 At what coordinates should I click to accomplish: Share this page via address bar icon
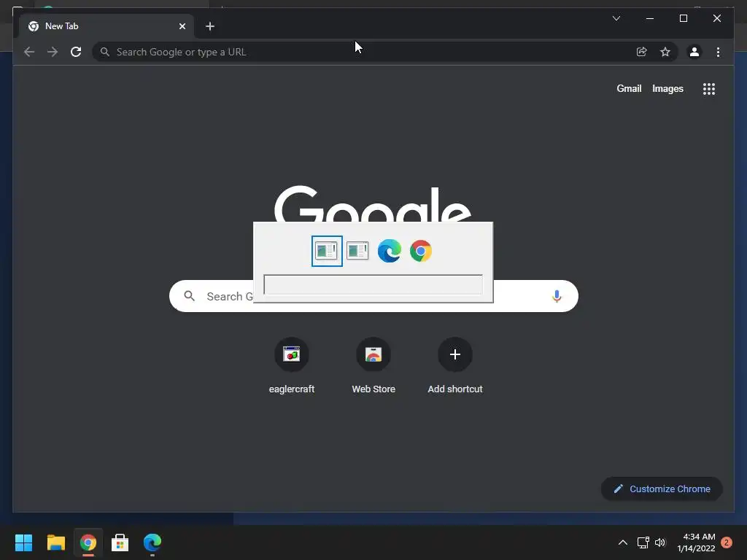[x=642, y=52]
